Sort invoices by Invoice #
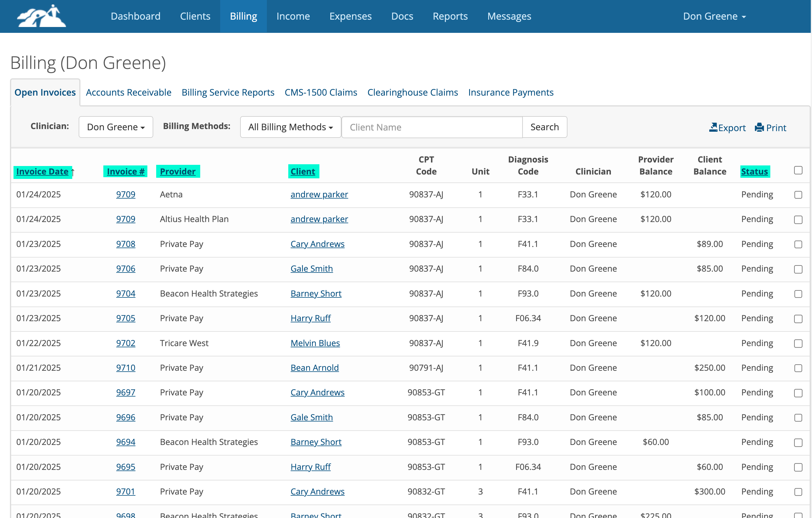The width and height of the screenshot is (812, 518). (x=125, y=171)
